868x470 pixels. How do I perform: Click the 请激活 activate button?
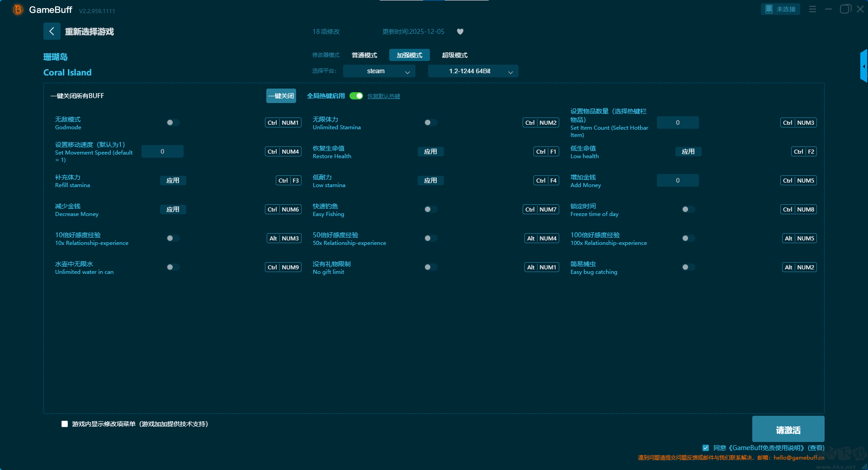[788, 429]
